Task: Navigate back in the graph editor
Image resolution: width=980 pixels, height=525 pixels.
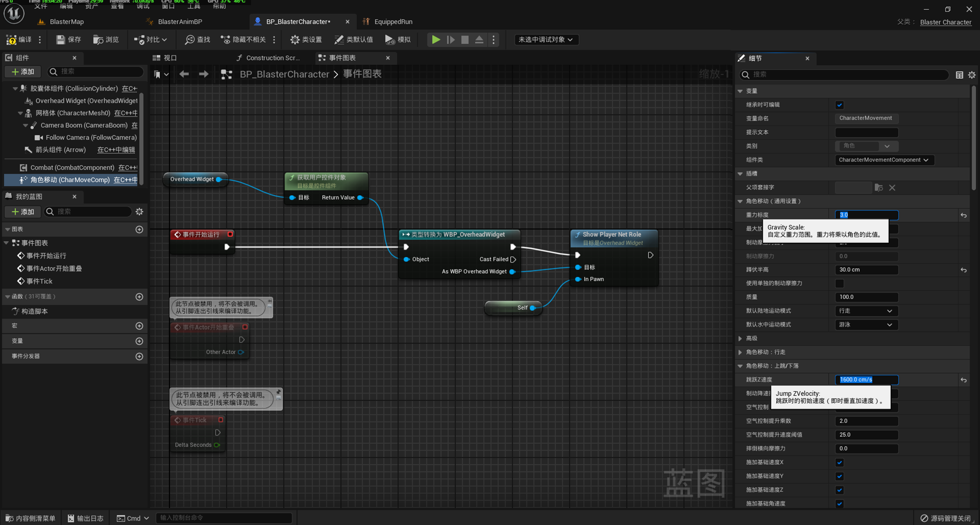Action: pos(184,74)
